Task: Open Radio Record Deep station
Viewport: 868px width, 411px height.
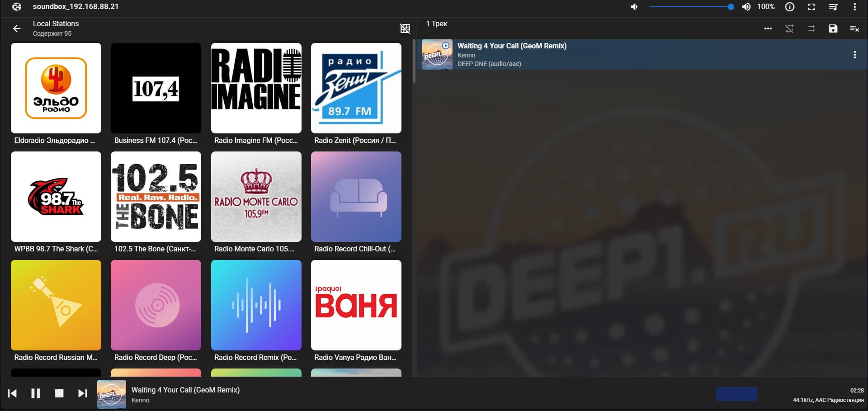Action: [x=156, y=305]
